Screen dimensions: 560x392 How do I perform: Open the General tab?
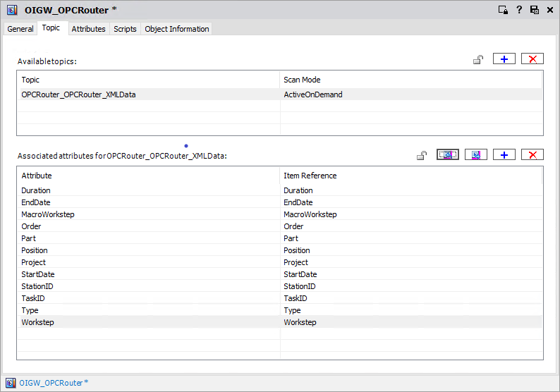[x=20, y=29]
